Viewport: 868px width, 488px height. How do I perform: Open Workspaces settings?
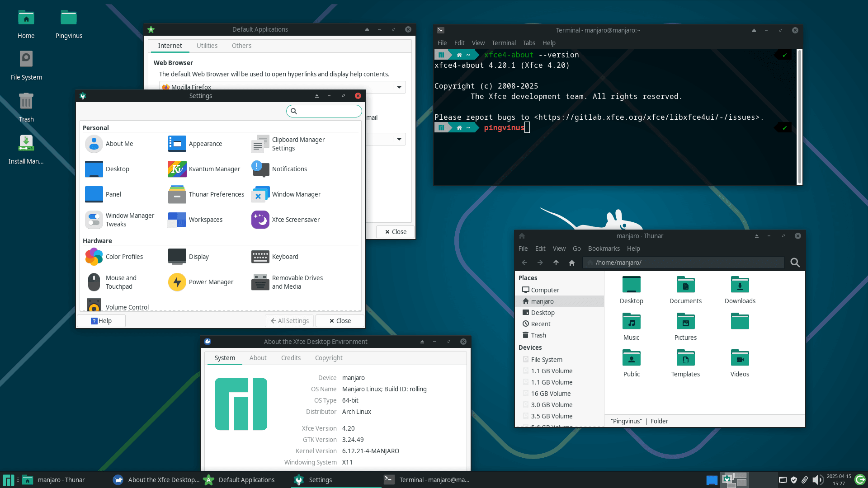coord(177,220)
